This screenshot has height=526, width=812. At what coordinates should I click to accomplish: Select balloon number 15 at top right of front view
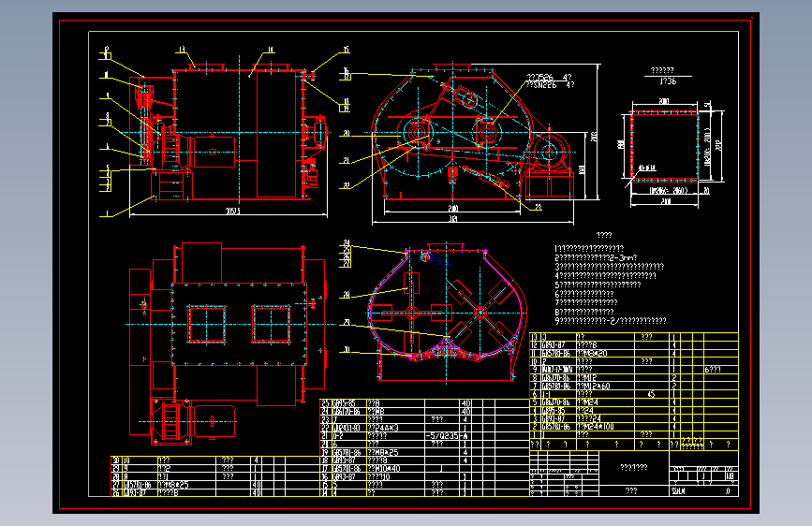tap(346, 50)
